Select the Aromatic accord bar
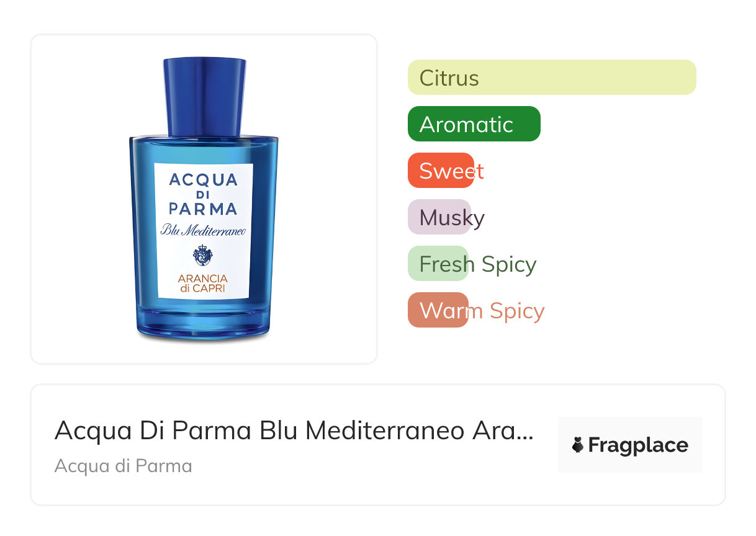Viewport: 756px width, 536px height. click(474, 124)
